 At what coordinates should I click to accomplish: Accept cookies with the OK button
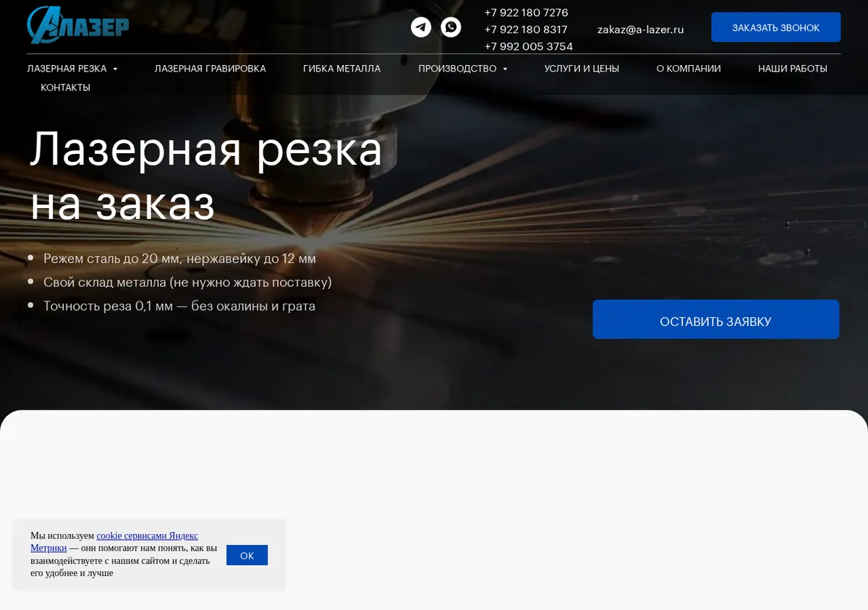pyautogui.click(x=247, y=555)
